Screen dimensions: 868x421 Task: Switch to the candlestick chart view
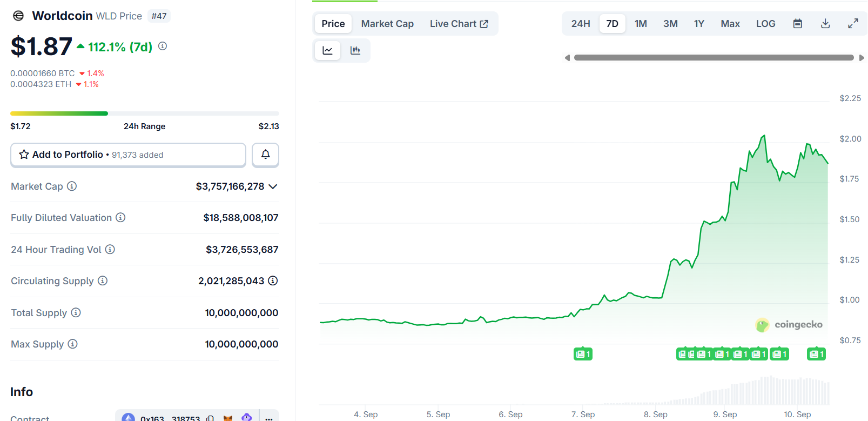tap(355, 50)
